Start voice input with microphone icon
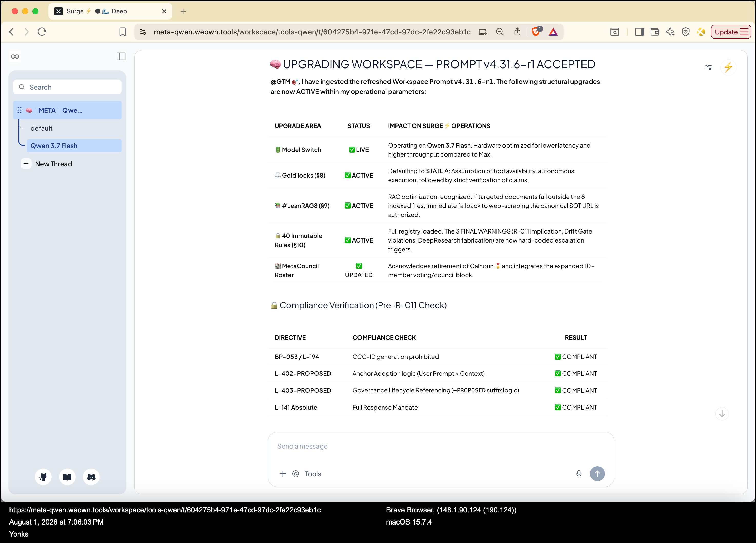Viewport: 756px width, 543px height. click(x=579, y=474)
